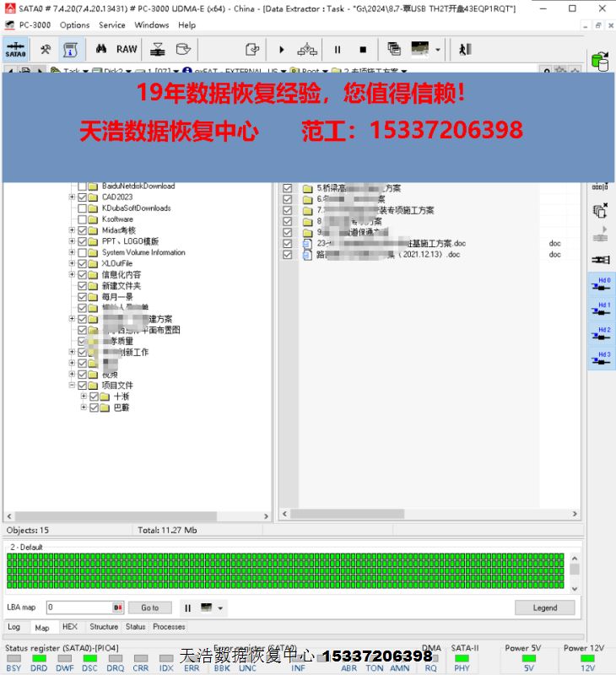Switch to the HEX tab
The width and height of the screenshot is (616, 675).
(70, 627)
